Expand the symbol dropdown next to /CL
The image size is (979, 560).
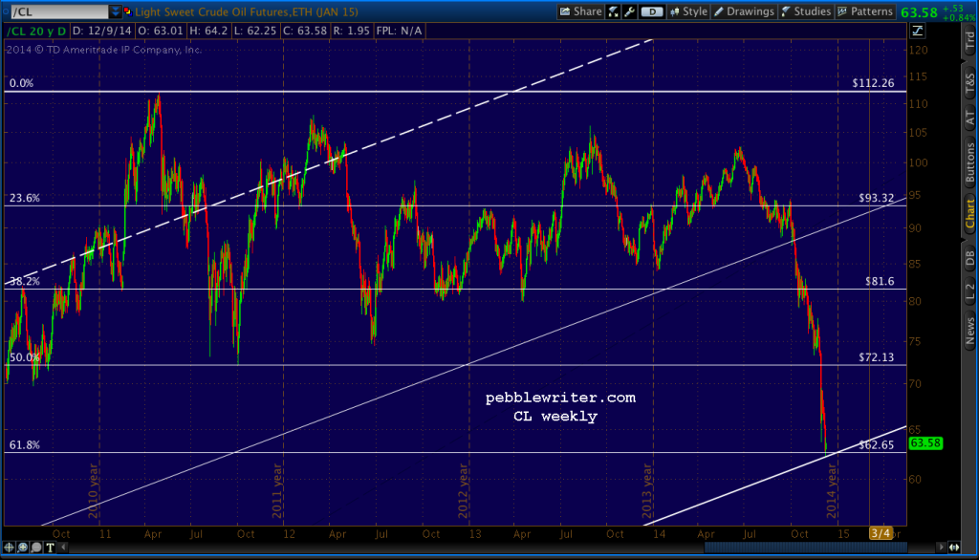click(x=117, y=11)
